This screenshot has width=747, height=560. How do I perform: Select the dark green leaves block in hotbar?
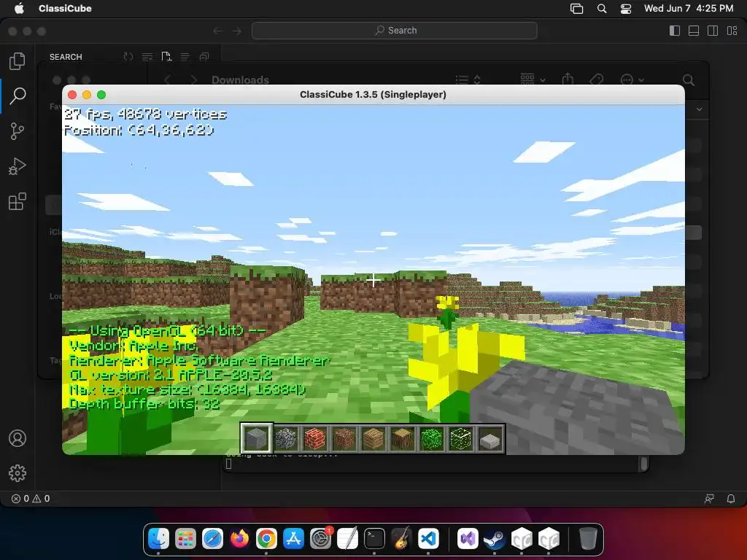pyautogui.click(x=432, y=438)
